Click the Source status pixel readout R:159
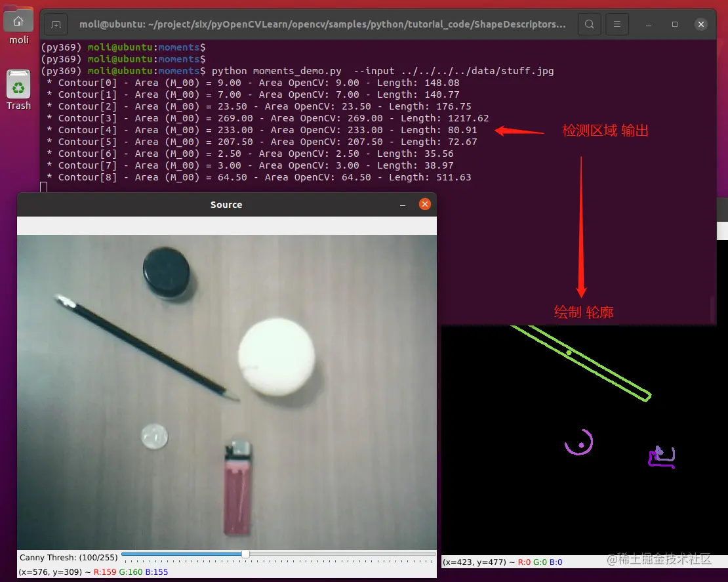Screen dimensions: 728x582 click(x=106, y=572)
